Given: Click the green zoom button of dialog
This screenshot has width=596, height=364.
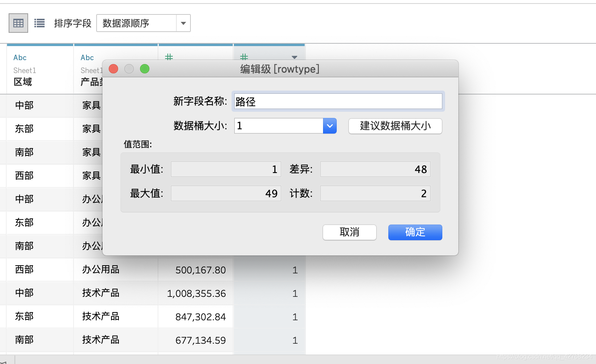Looking at the screenshot, I should point(145,69).
